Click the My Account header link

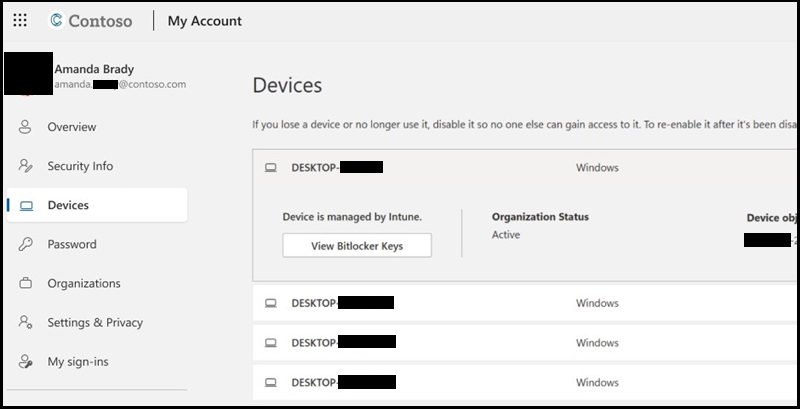(204, 20)
